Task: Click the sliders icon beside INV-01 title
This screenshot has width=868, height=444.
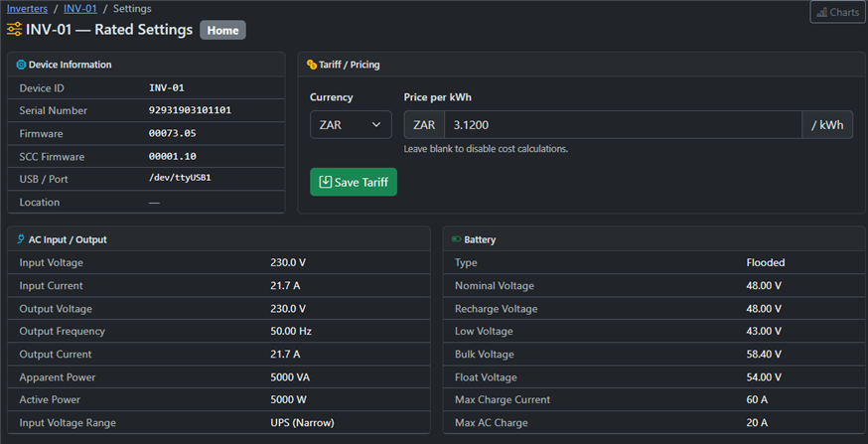Action: (14, 30)
